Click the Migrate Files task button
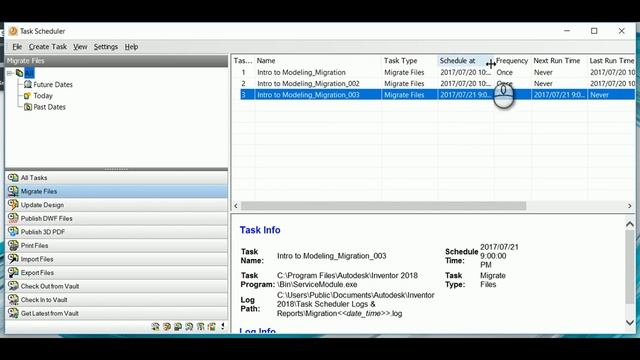 point(116,191)
